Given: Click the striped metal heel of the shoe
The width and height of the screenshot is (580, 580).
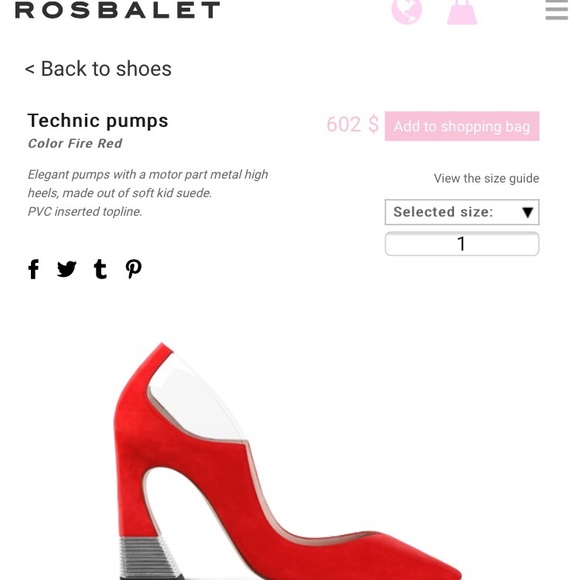Looking at the screenshot, I should pos(150,558).
